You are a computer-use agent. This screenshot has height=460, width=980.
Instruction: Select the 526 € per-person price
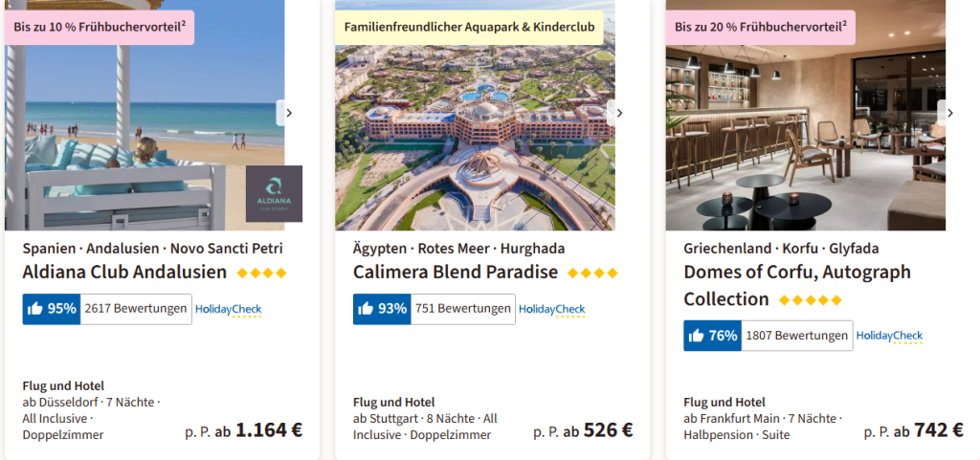point(608,430)
